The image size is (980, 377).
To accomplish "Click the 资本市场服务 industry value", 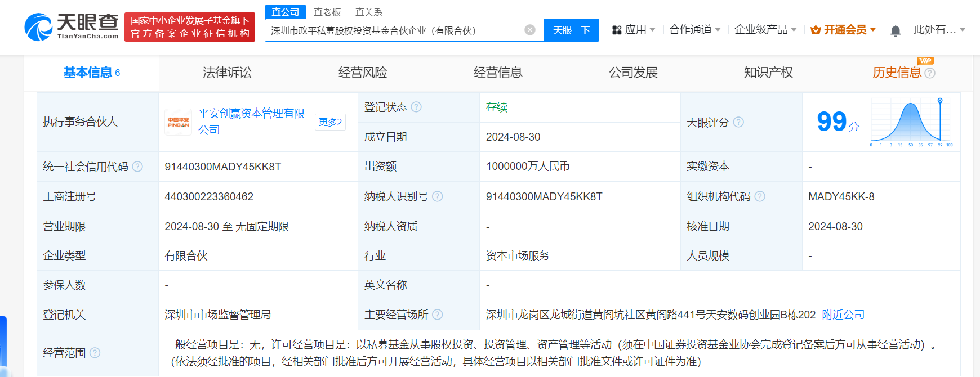I will click(x=518, y=255).
